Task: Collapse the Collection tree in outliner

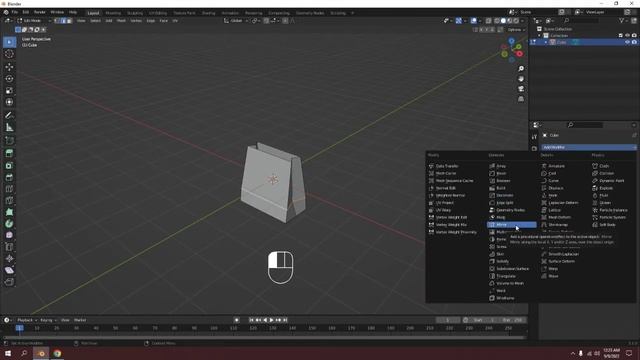Action: coord(540,36)
